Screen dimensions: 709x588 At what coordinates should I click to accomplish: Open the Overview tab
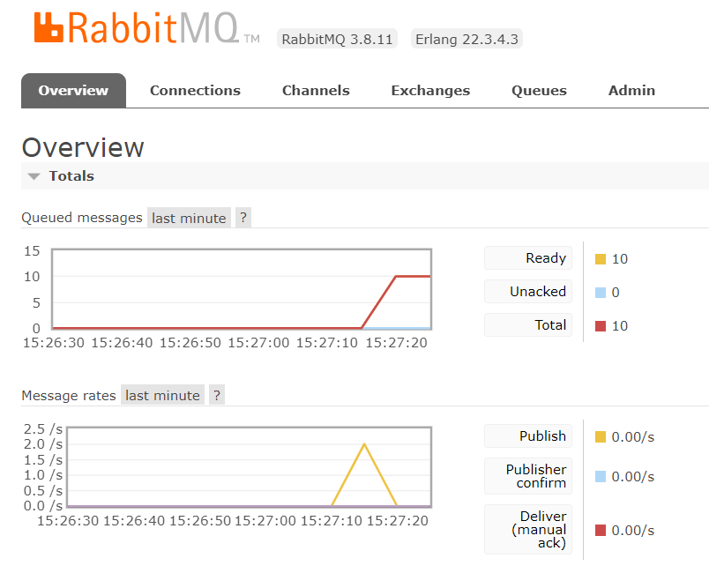click(73, 91)
